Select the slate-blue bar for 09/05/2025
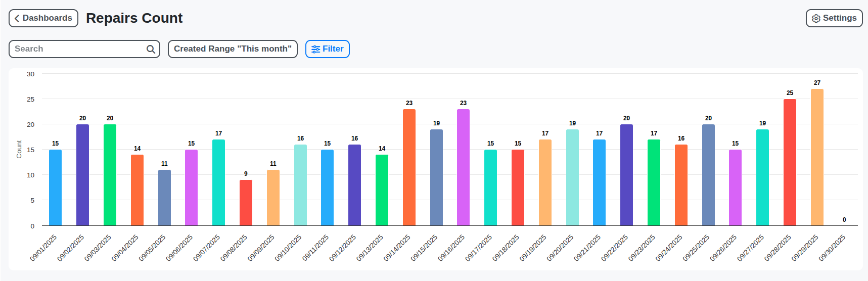Viewport: 868px width, 281px height. point(164,198)
